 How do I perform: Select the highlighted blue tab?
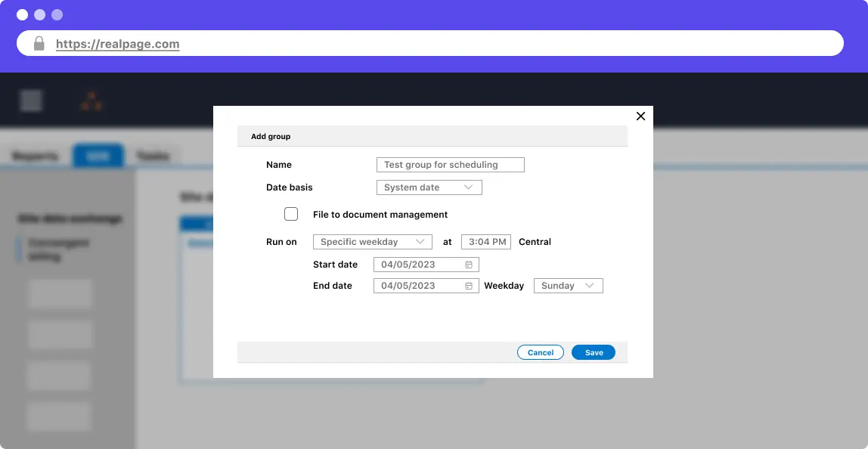pos(98,156)
